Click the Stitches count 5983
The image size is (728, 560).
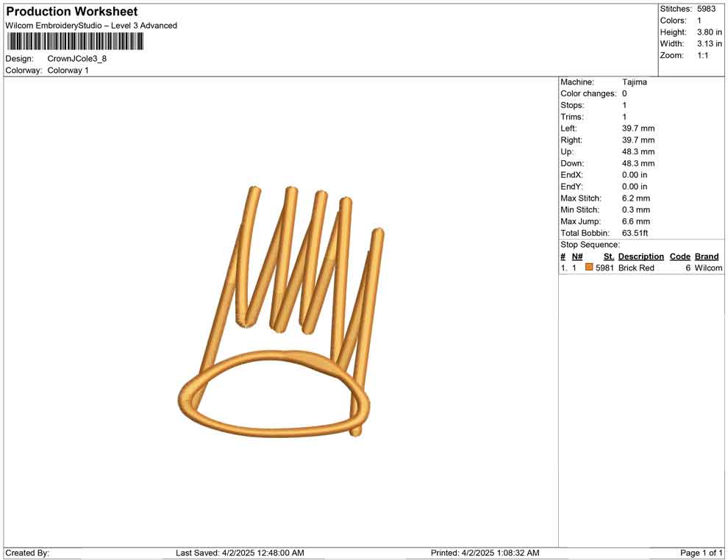click(x=706, y=9)
